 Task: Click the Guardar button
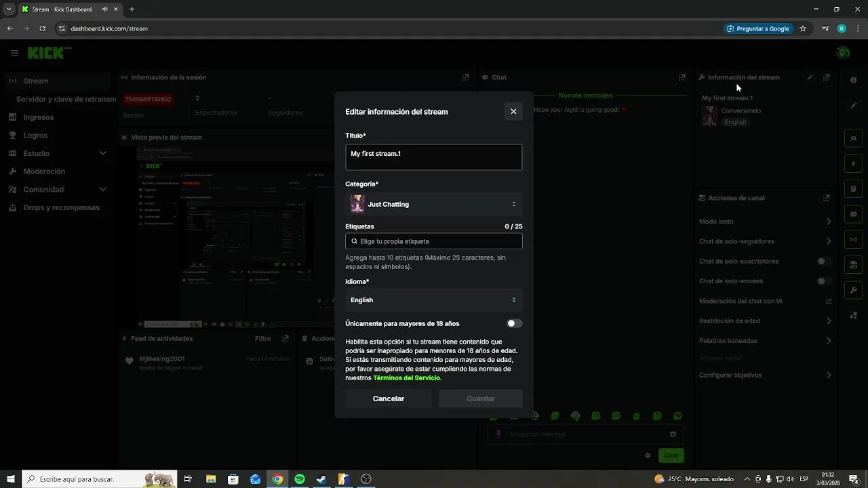[x=481, y=399]
